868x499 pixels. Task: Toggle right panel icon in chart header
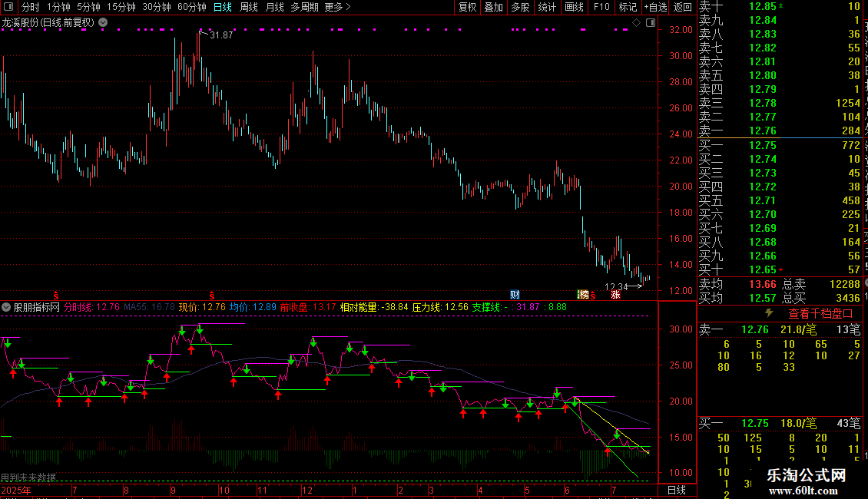pyautogui.click(x=651, y=23)
